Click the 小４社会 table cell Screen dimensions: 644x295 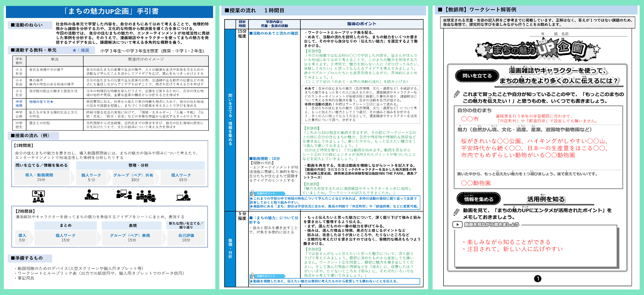(19, 82)
